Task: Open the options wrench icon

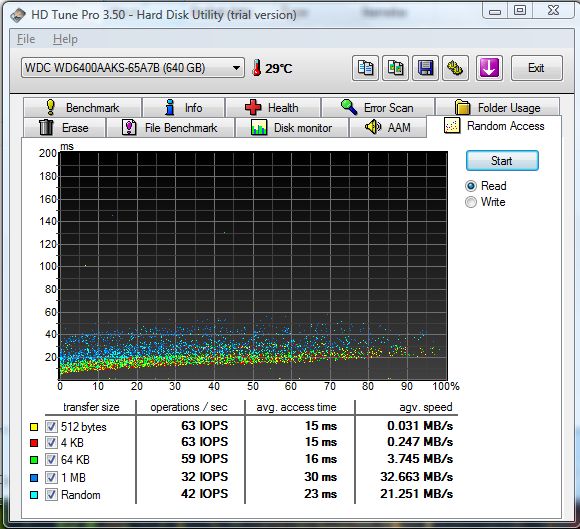Action: pos(455,68)
